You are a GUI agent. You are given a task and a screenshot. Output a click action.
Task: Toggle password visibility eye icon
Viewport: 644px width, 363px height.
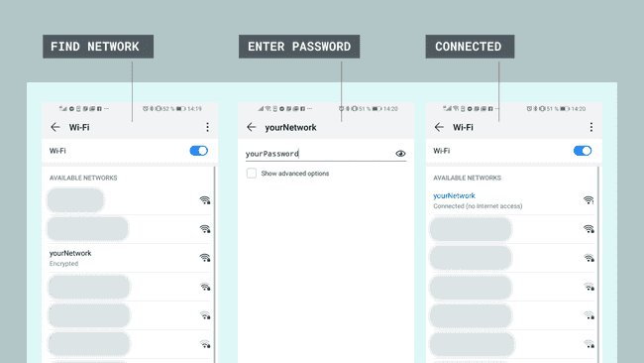coord(400,154)
